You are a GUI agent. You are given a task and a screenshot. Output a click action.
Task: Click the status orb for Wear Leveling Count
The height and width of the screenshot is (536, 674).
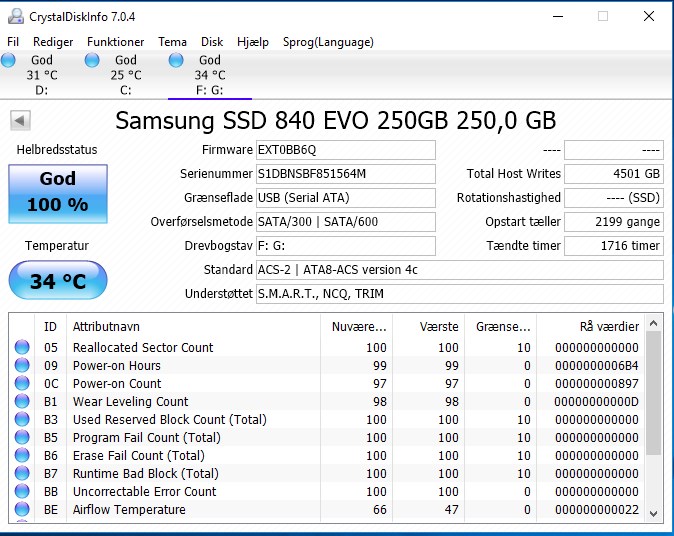coord(22,401)
